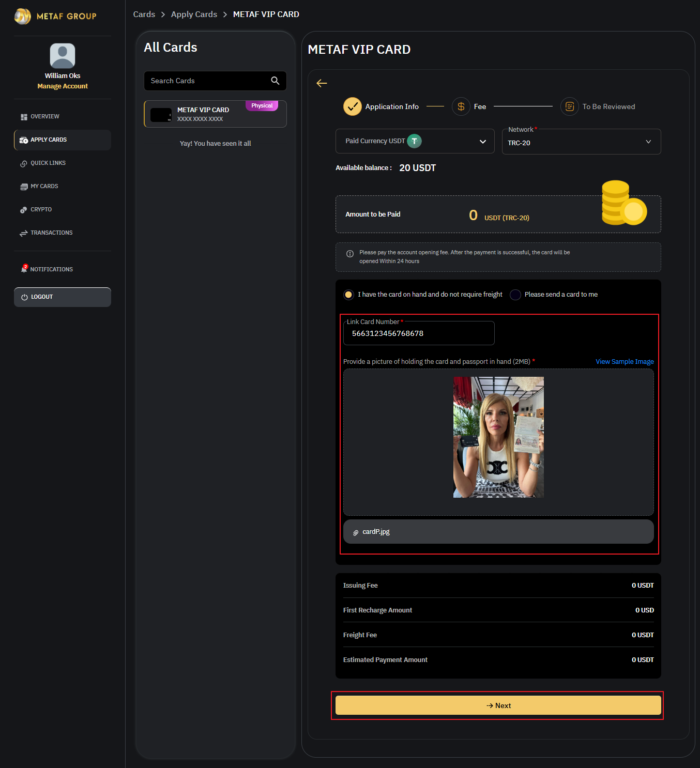Click the Apply Cards breadcrumb

[x=194, y=14]
